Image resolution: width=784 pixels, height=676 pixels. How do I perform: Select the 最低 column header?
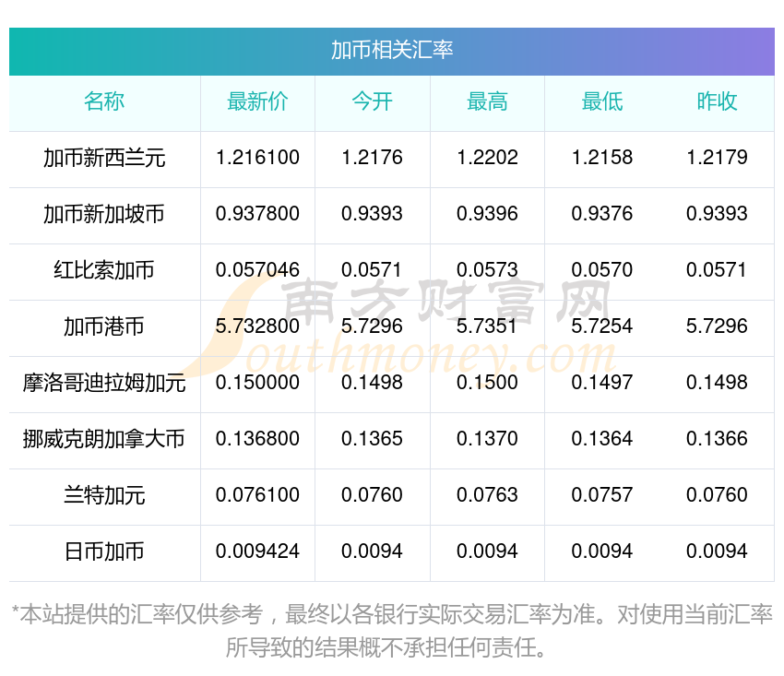coord(602,101)
